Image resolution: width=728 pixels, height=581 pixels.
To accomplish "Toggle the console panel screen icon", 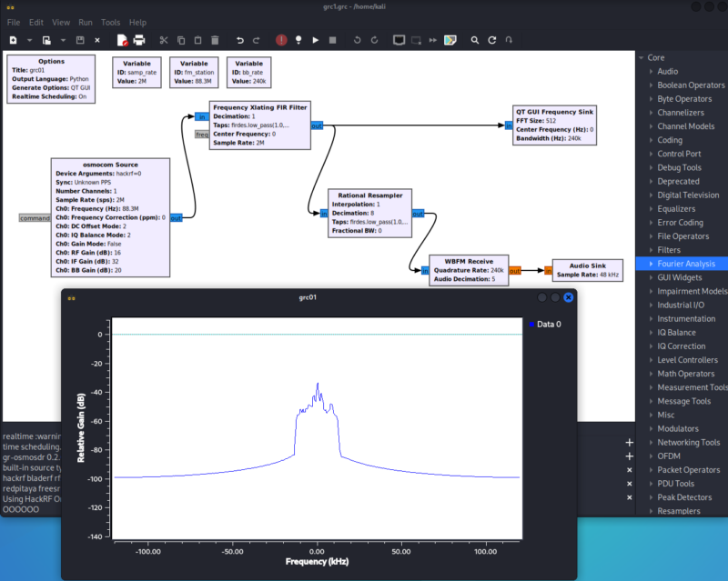I will [399, 40].
